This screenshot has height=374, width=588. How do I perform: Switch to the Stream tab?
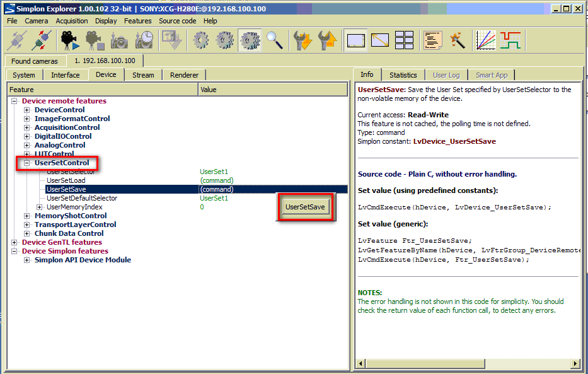(143, 75)
